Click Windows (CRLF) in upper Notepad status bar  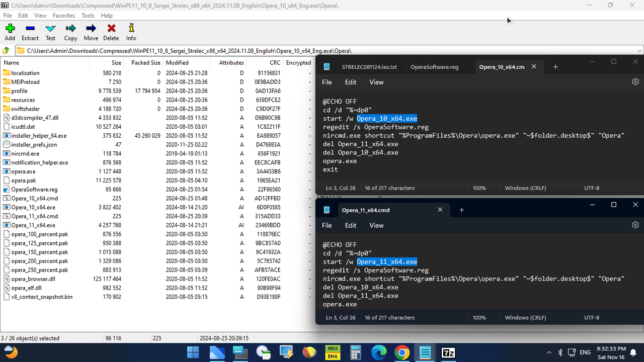tap(525, 188)
